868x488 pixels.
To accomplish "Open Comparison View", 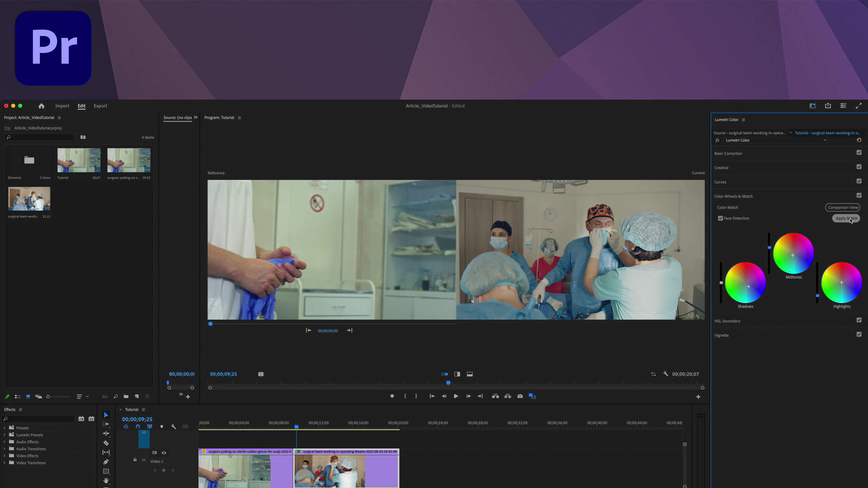I will (x=843, y=207).
